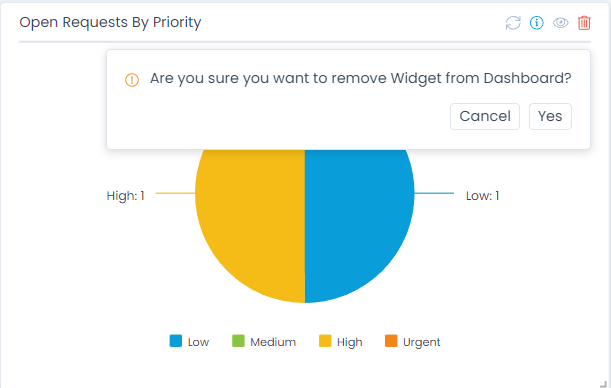Open the widget info icon
The width and height of the screenshot is (611, 388).
tap(537, 23)
